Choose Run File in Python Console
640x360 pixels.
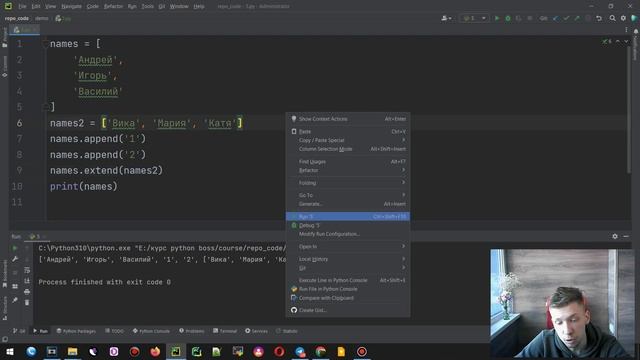(x=348, y=289)
